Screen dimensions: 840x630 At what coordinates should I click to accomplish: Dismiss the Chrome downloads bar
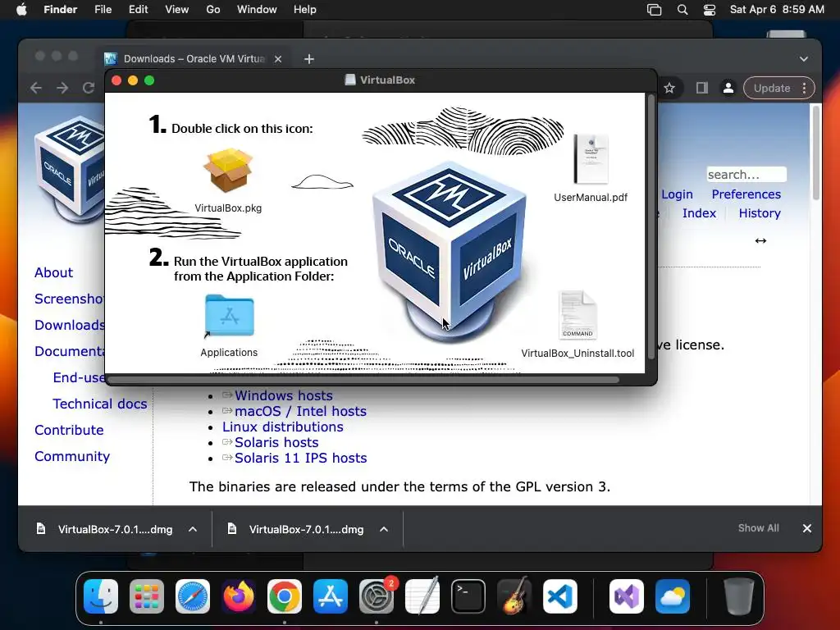point(807,528)
